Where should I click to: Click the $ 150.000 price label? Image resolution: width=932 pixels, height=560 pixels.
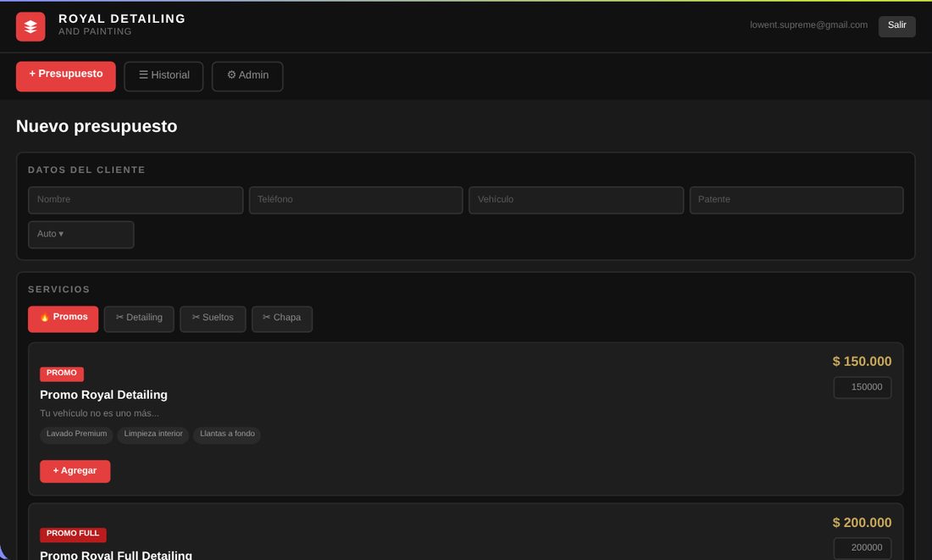point(862,362)
